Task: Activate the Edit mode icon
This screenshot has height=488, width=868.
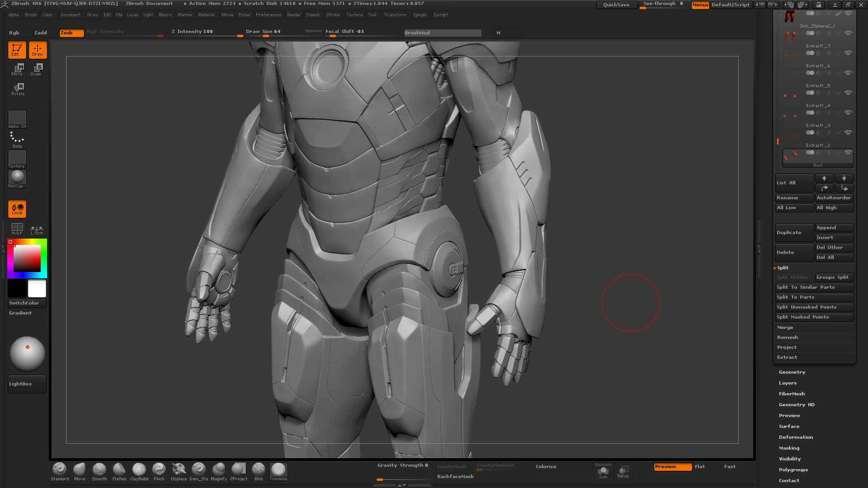Action: pos(17,50)
